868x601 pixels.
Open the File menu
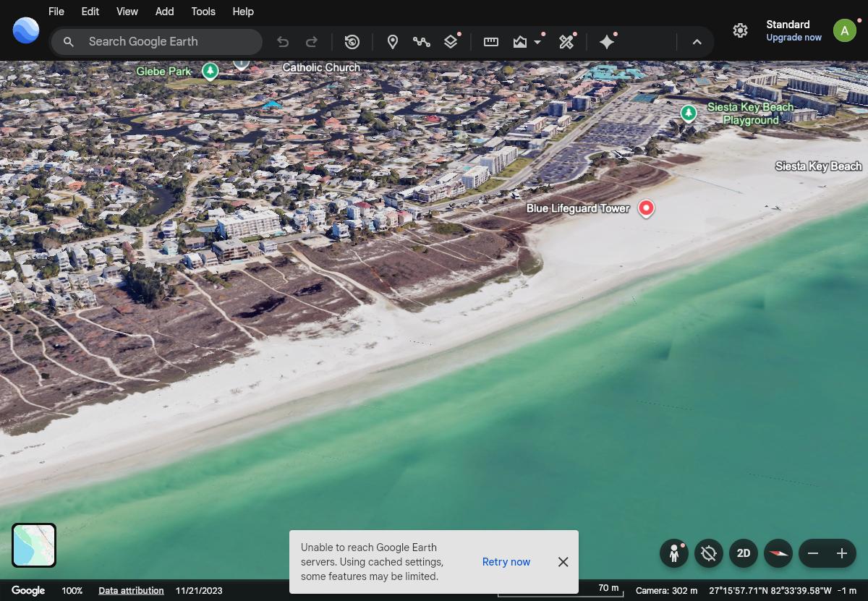[56, 12]
